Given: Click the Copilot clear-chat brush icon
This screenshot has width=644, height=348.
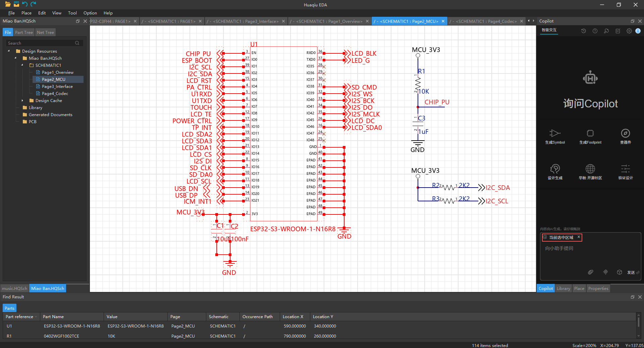Looking at the screenshot, I should pyautogui.click(x=606, y=31).
